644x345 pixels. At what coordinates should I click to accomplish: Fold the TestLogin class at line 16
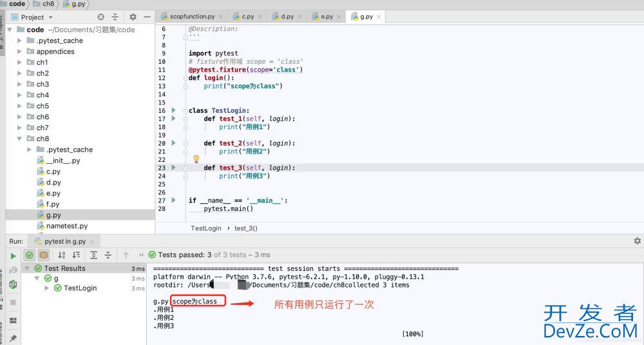[x=185, y=111]
